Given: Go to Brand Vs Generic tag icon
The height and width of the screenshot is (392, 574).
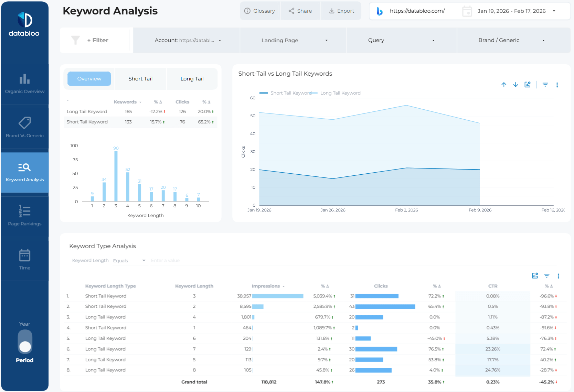Looking at the screenshot, I should click(x=24, y=123).
